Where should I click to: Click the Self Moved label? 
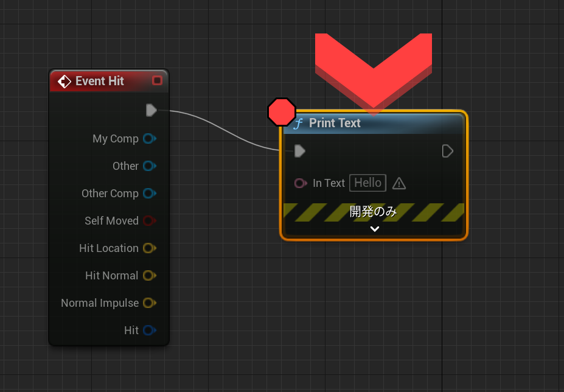[111, 221]
